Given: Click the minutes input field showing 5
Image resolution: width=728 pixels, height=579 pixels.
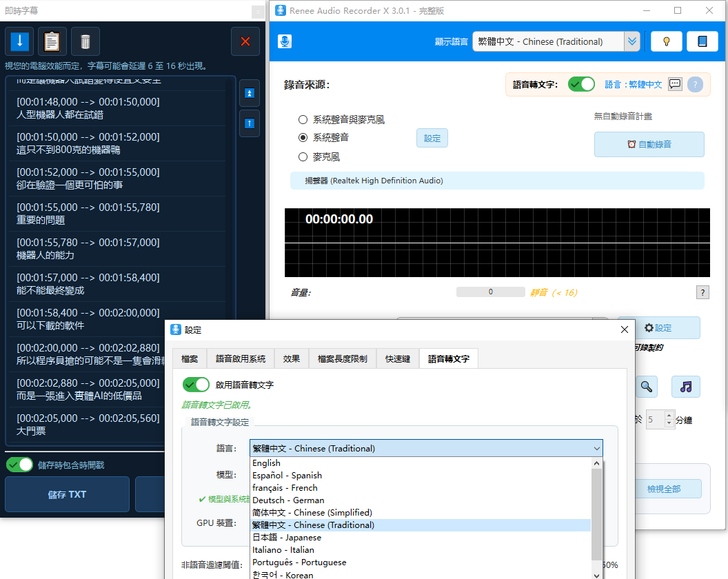Looking at the screenshot, I should pos(655,420).
